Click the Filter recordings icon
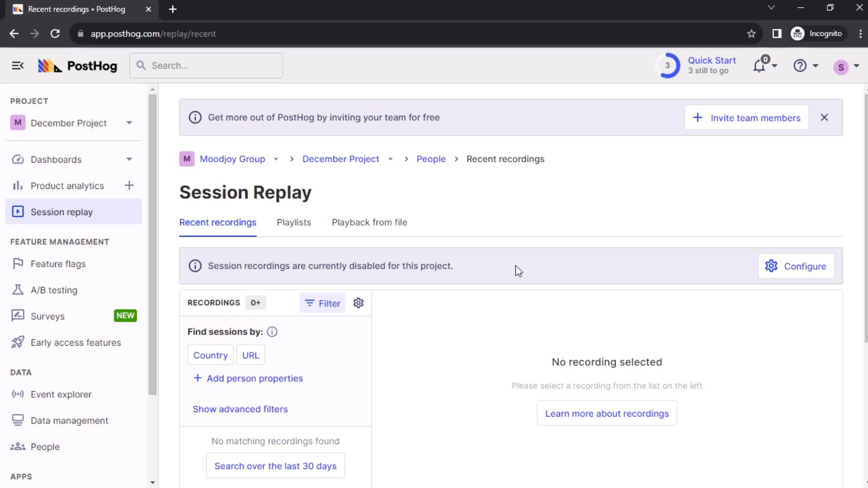 coord(322,303)
